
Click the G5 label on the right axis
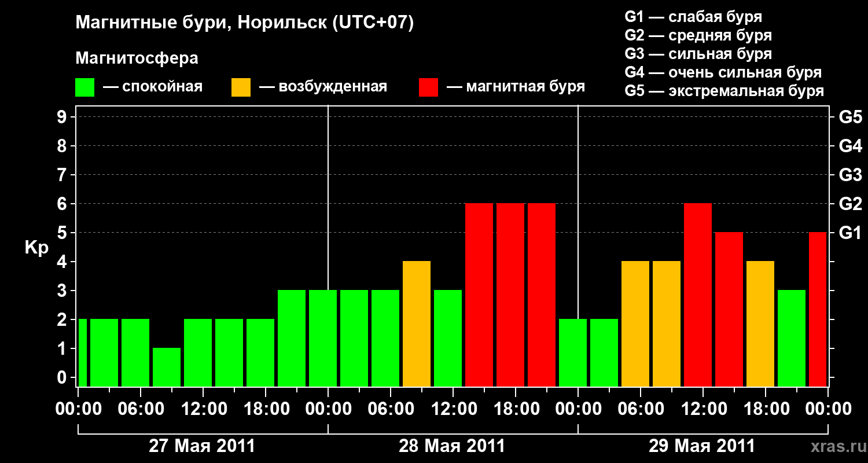point(851,117)
